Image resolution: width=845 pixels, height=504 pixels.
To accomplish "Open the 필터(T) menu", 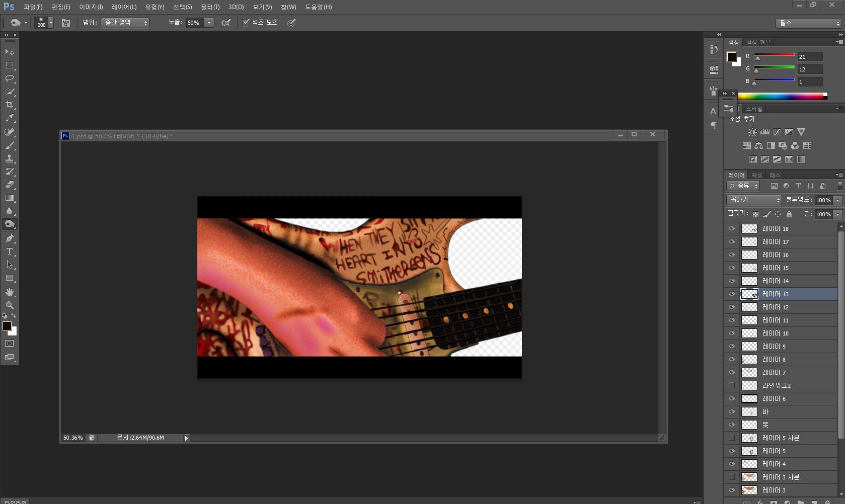I will pyautogui.click(x=210, y=7).
